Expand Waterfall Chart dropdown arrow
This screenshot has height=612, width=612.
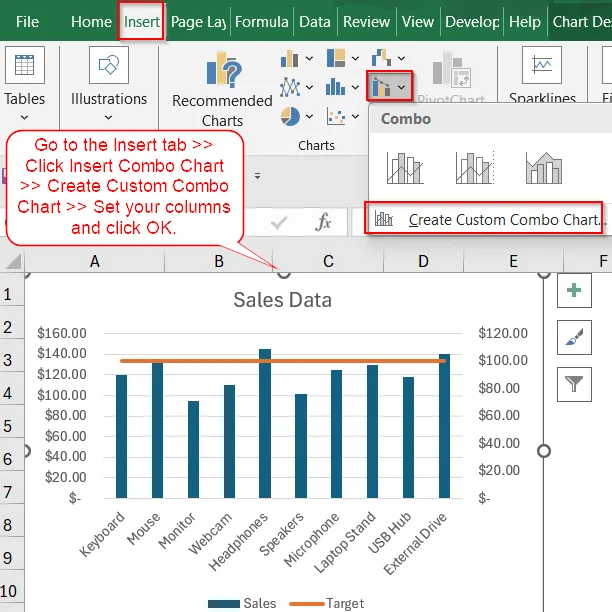tap(401, 59)
